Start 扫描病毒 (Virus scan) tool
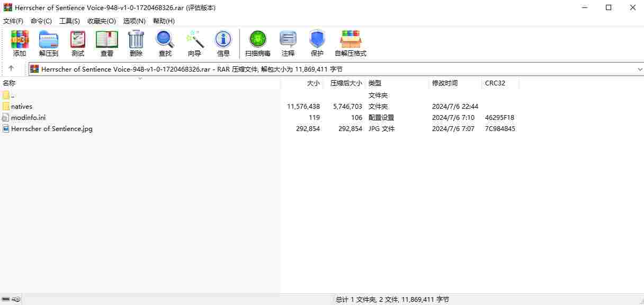The width and height of the screenshot is (644, 305). coord(258,39)
